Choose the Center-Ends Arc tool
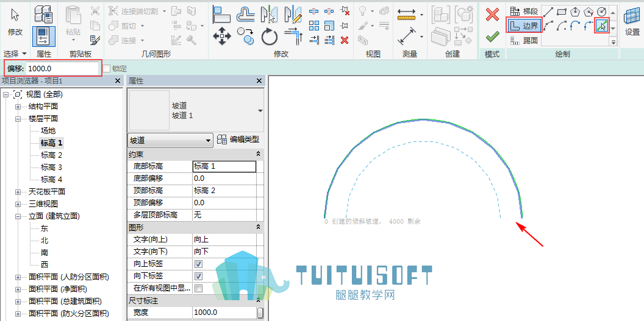 [562, 26]
